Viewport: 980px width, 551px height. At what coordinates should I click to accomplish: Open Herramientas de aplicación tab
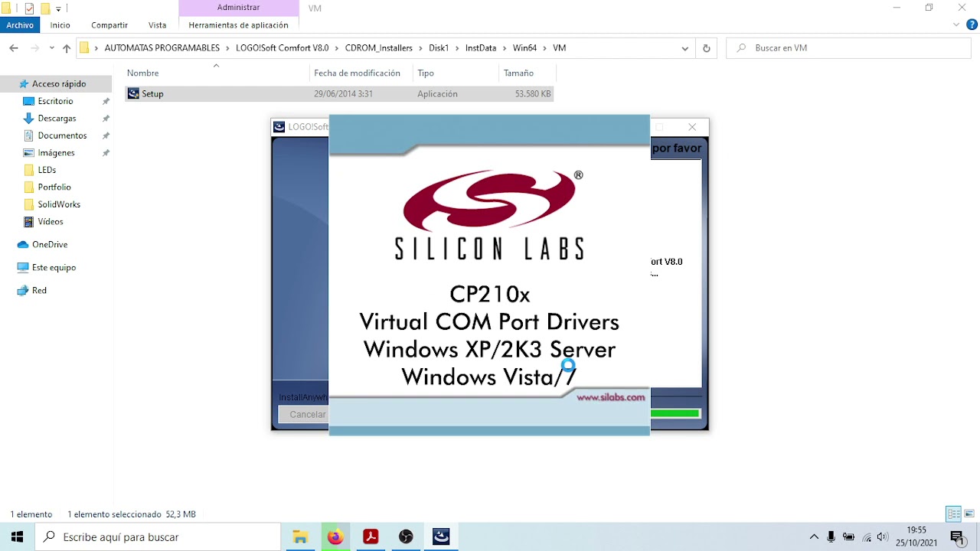click(x=238, y=25)
